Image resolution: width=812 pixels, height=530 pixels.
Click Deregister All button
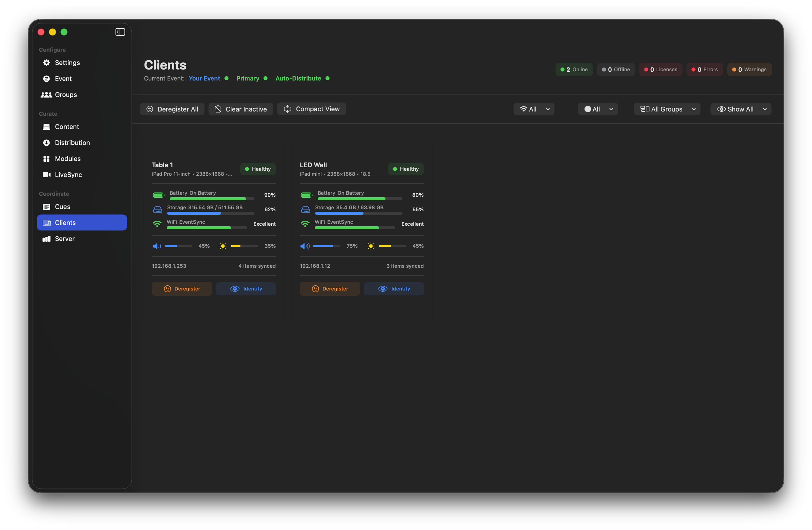click(172, 109)
